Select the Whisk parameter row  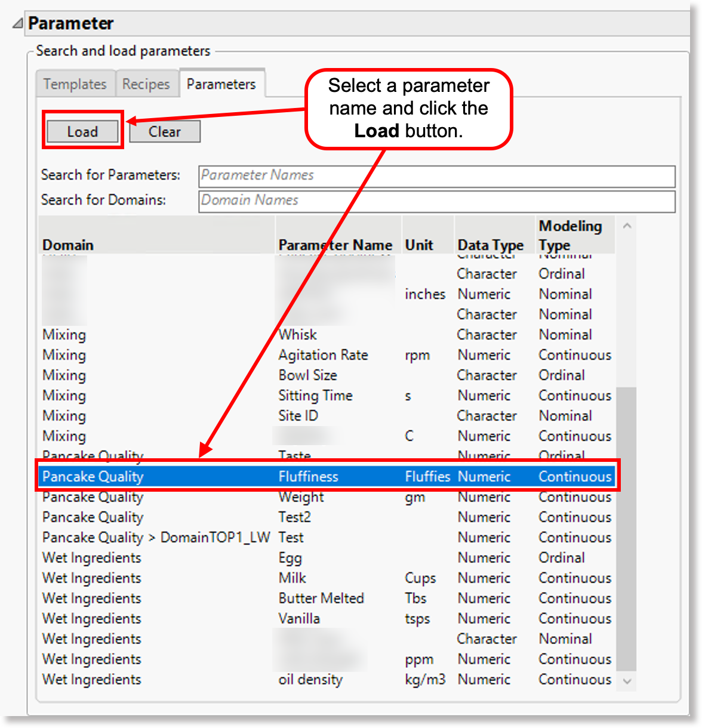point(327,335)
